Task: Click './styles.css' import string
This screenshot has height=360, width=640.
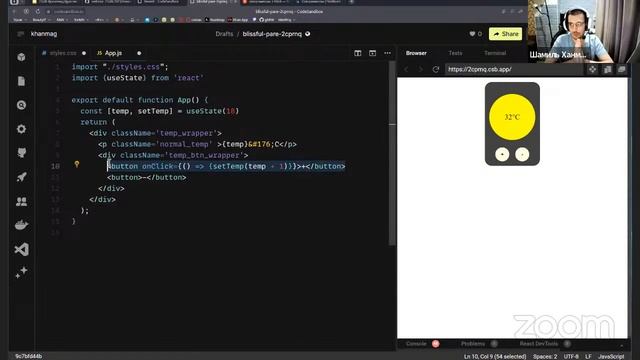Action: click(x=133, y=67)
